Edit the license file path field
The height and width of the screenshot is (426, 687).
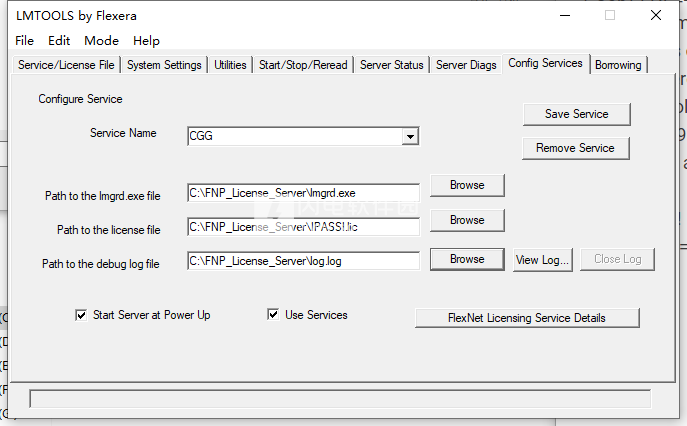[303, 227]
